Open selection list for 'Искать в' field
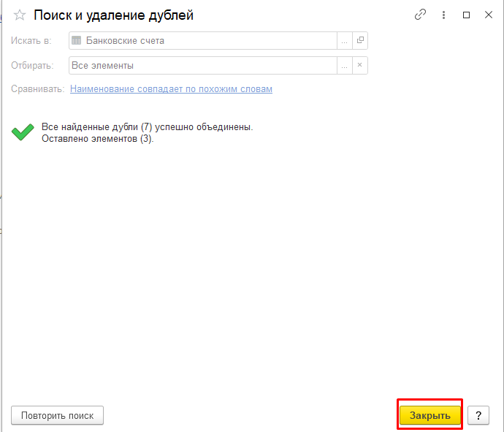 pos(344,41)
